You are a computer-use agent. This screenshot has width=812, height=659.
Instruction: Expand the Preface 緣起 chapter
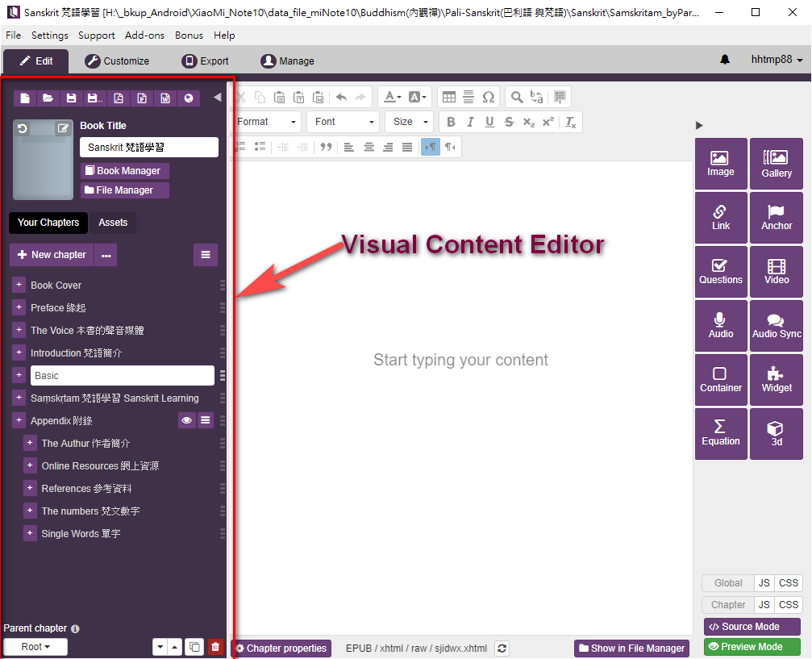coord(19,307)
